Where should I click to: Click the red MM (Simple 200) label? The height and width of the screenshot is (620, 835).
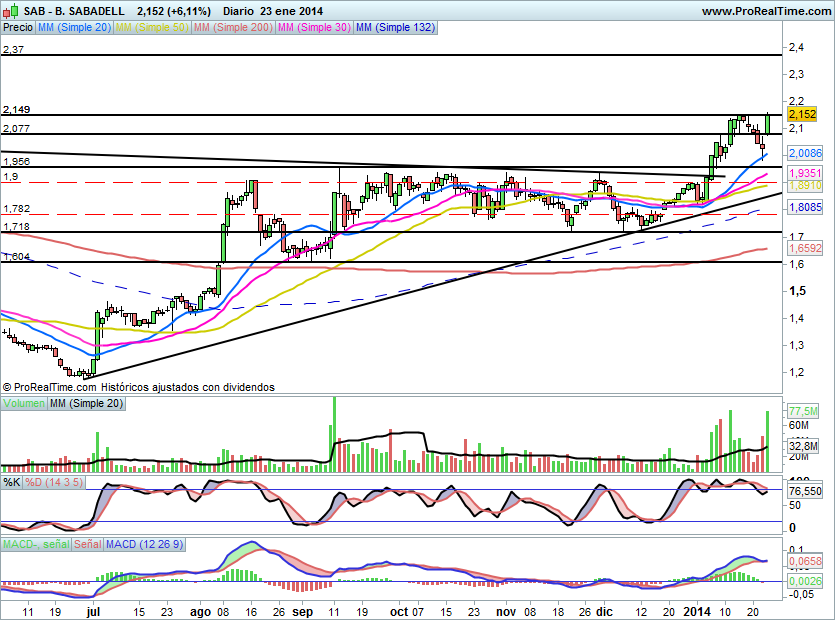click(233, 28)
